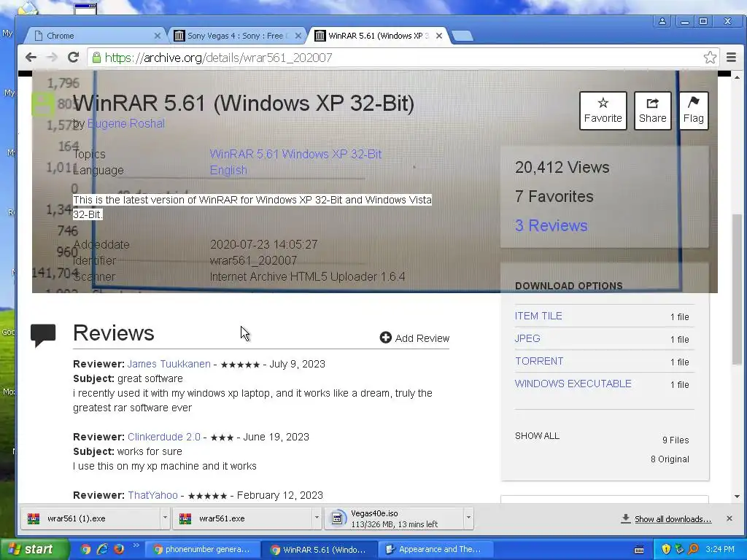The width and height of the screenshot is (747, 560).
Task: Download the TORRENT option
Action: click(x=539, y=361)
